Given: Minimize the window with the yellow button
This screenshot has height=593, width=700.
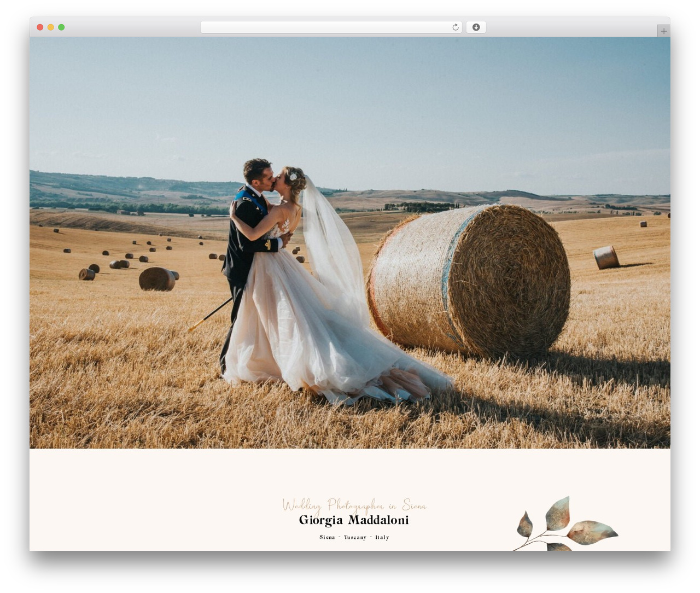Looking at the screenshot, I should (x=51, y=27).
